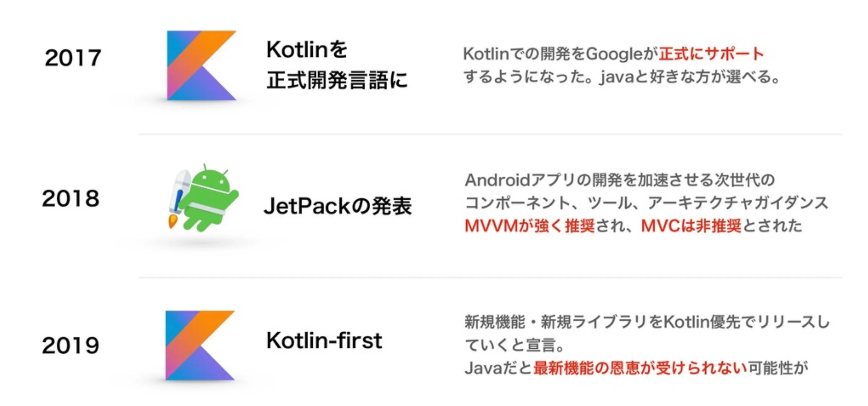Screen dimensions: 868x406
Task: Click red text "MVVMが強く推奨"
Action: [x=530, y=226]
